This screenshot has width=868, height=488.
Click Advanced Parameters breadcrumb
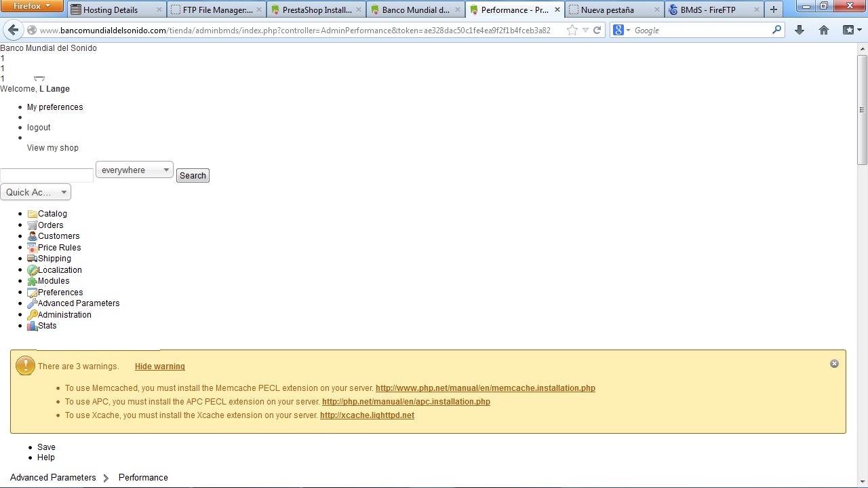[53, 478]
